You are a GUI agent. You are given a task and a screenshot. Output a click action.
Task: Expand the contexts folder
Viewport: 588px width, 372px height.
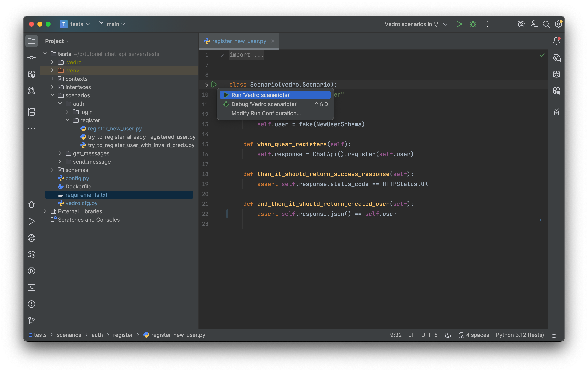[52, 79]
